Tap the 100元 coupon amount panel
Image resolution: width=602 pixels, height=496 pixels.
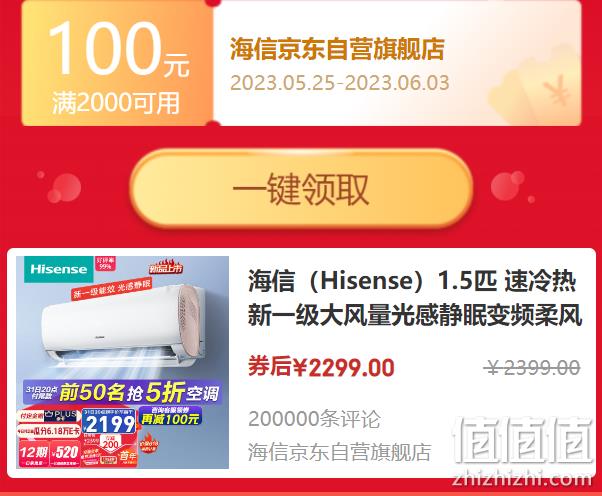pos(117,63)
